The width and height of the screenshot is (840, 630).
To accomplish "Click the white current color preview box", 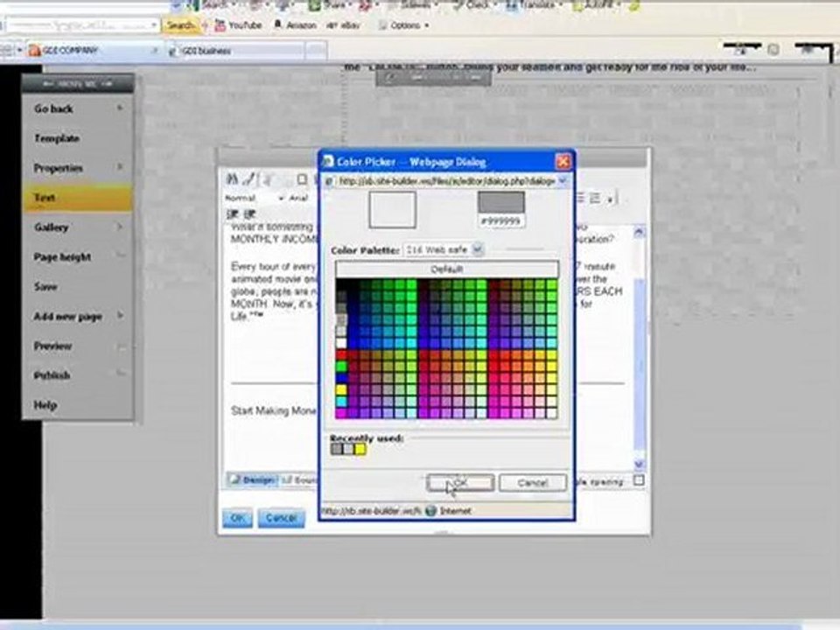I will (x=392, y=210).
